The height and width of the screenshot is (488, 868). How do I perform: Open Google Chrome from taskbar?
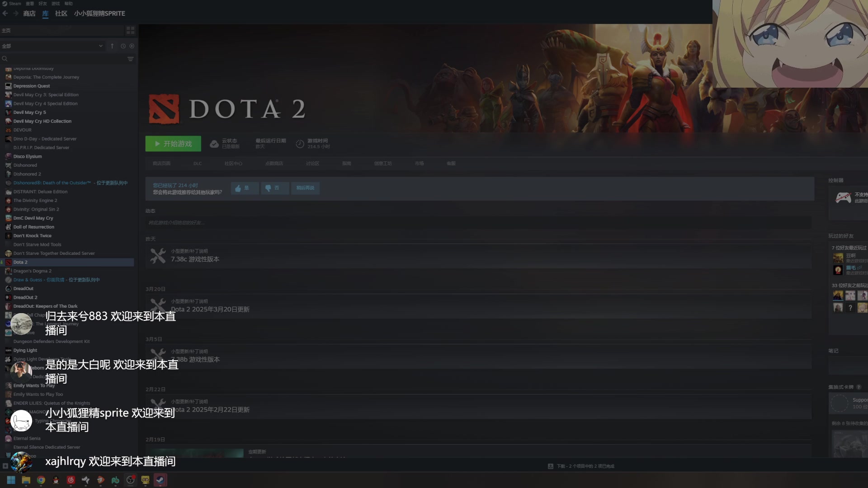tap(41, 480)
